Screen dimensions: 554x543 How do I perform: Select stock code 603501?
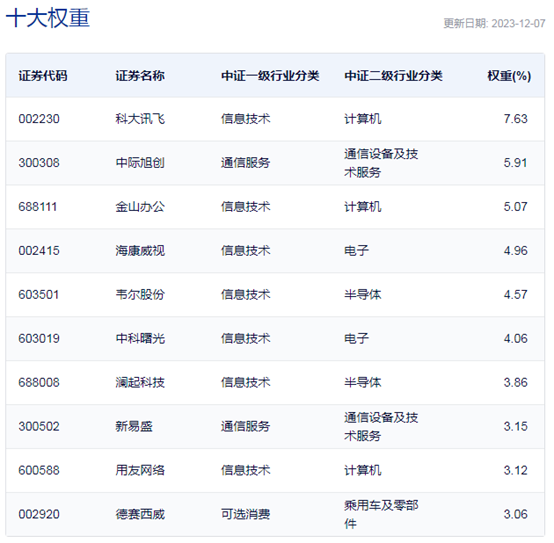(39, 295)
